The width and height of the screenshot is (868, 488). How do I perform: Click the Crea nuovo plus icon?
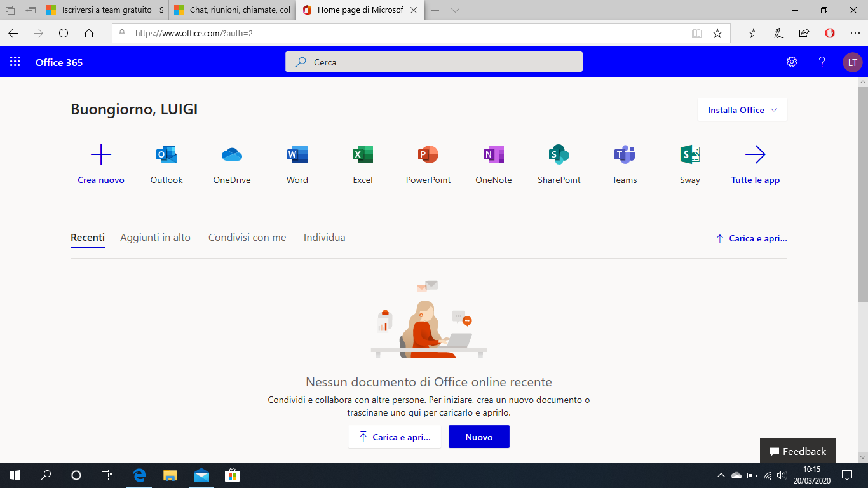point(101,154)
